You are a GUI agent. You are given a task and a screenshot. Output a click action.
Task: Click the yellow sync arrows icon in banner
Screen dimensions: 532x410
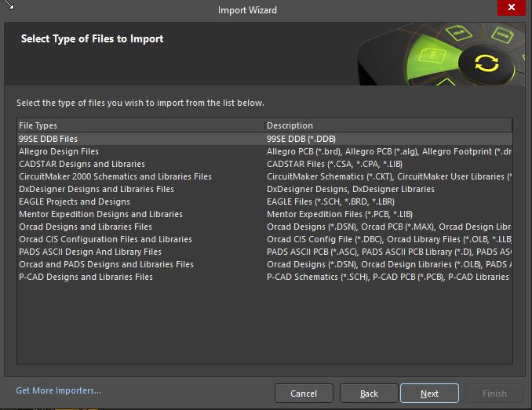click(486, 63)
